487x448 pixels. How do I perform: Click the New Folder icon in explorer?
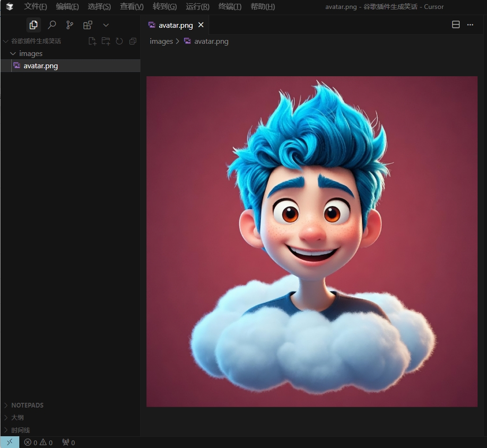pos(106,41)
